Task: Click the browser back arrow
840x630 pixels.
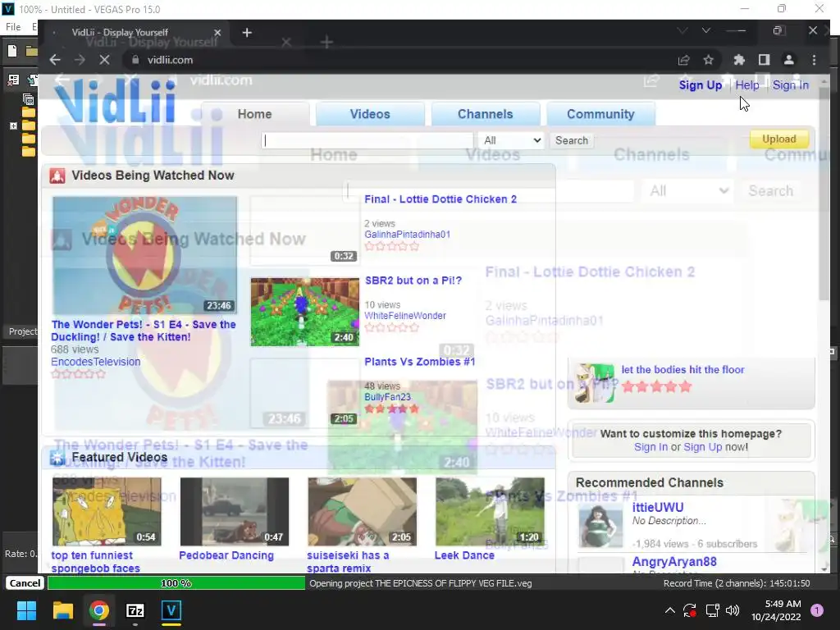Action: [55, 60]
